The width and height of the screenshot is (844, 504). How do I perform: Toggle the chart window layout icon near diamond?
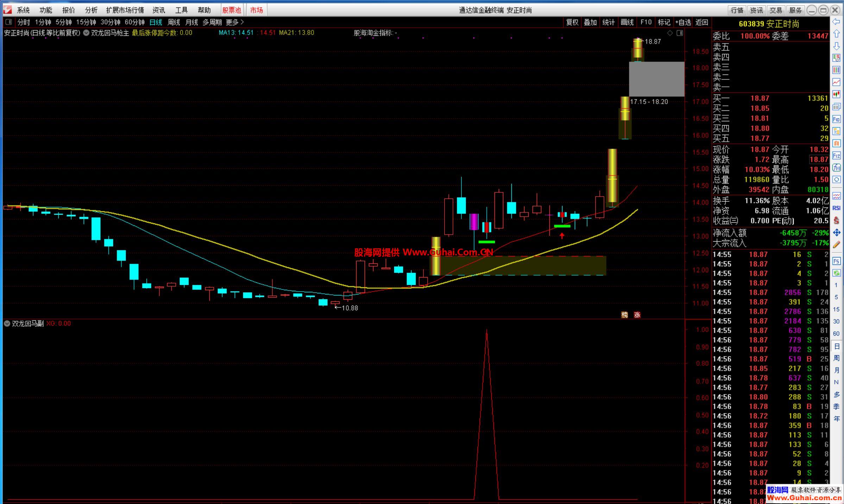coord(680,33)
